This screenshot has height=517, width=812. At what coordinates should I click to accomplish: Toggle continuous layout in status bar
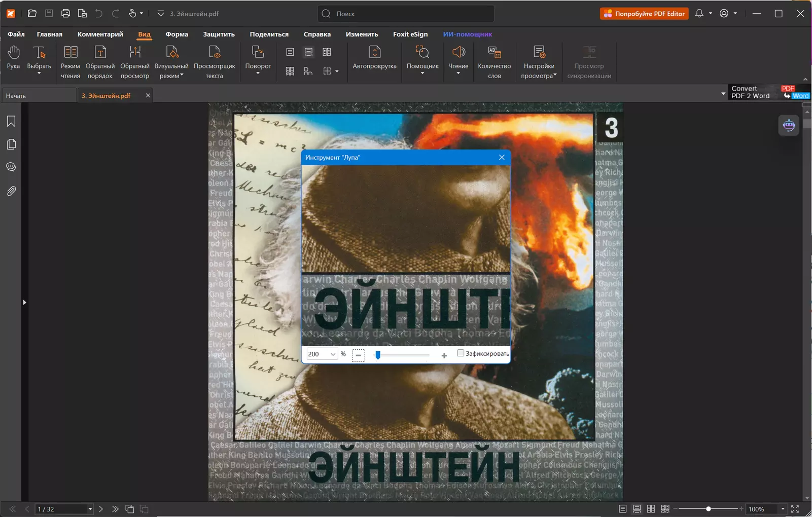click(637, 509)
